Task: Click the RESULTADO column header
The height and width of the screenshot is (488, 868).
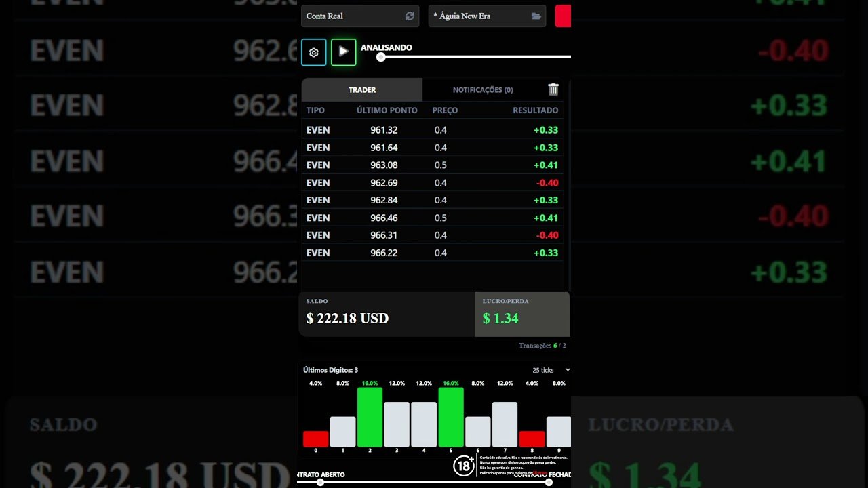Action: (535, 110)
